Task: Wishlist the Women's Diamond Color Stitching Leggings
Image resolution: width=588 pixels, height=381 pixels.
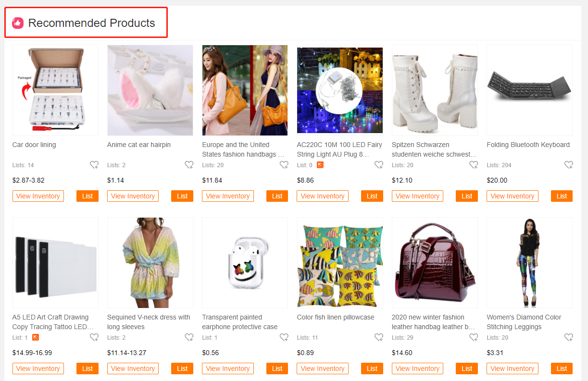Action: pyautogui.click(x=568, y=338)
